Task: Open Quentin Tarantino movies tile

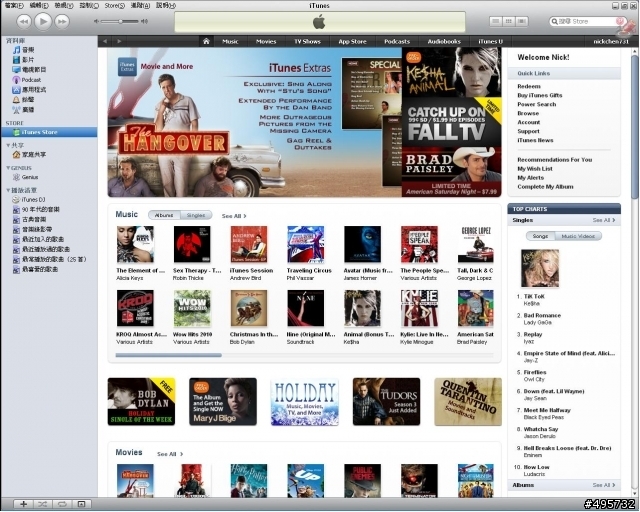Action: point(468,402)
